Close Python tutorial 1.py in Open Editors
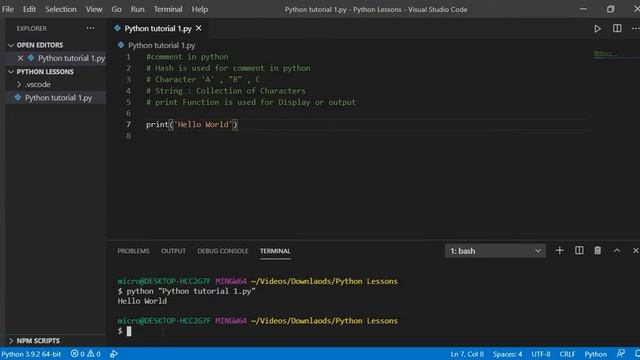Screen dimensions: 640x360 click(x=20, y=58)
